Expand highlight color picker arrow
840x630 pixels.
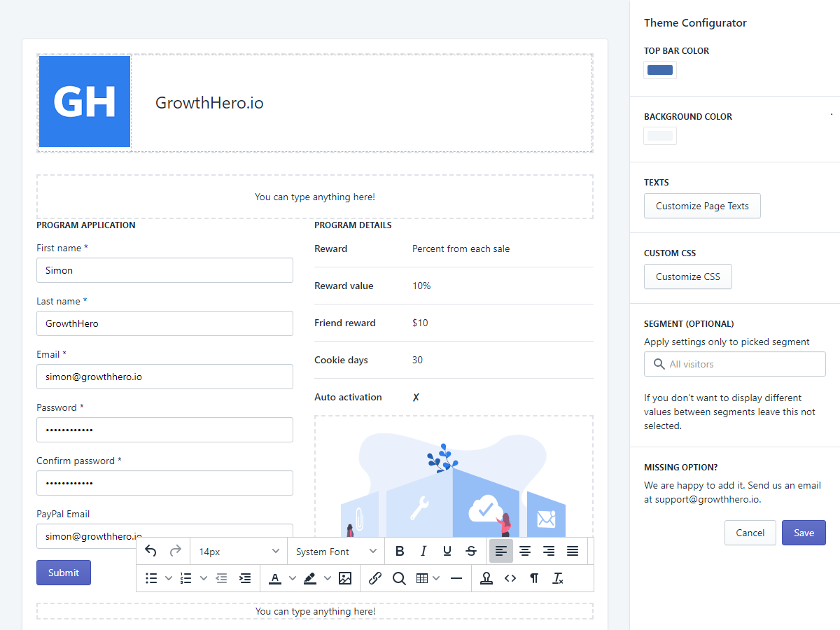pyautogui.click(x=327, y=578)
